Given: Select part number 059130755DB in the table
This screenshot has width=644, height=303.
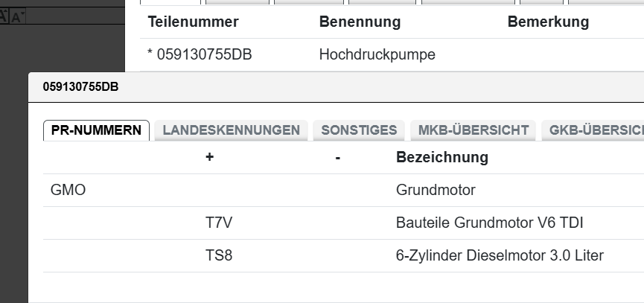Looking at the screenshot, I should [x=200, y=54].
